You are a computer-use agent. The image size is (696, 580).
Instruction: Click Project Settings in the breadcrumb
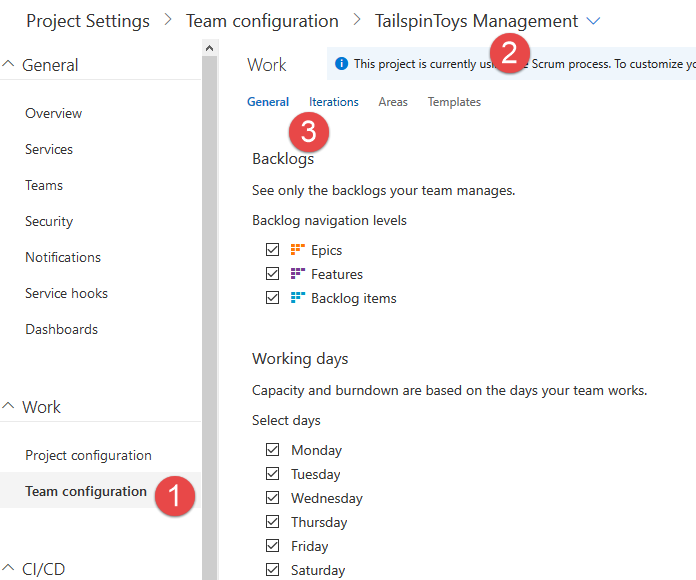[x=88, y=21]
